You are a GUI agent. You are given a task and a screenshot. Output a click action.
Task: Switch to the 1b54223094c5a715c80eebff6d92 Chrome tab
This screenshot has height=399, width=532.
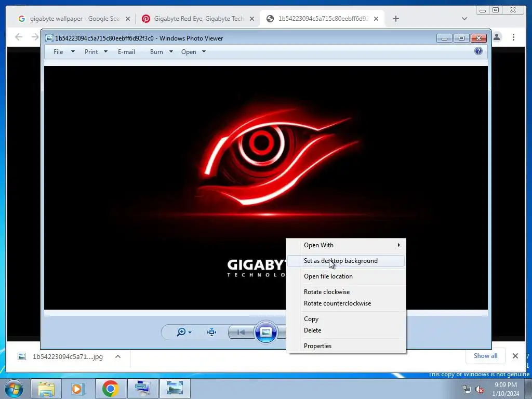point(322,19)
